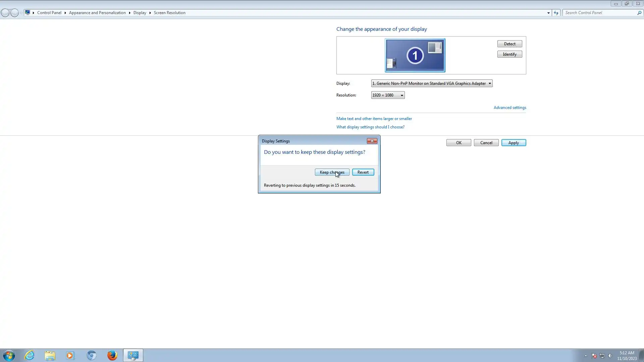644x362 pixels.
Task: Open Windows Explorer folder icon
Action: (x=50, y=355)
